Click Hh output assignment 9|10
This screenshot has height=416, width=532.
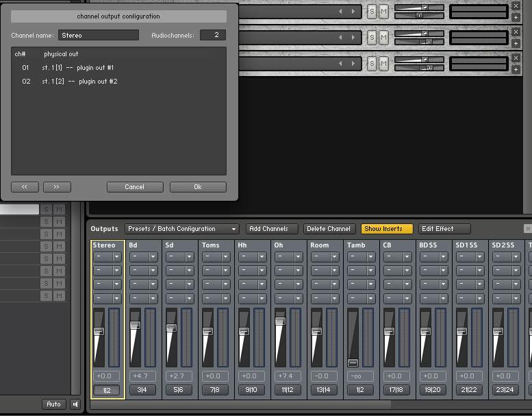click(251, 390)
